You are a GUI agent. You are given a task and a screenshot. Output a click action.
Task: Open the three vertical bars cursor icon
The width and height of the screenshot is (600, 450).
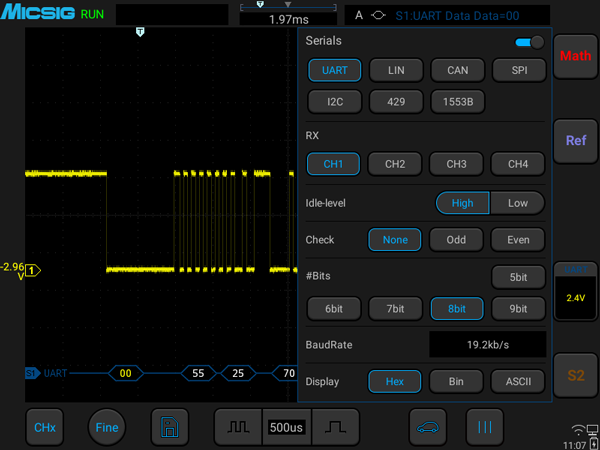tap(484, 427)
